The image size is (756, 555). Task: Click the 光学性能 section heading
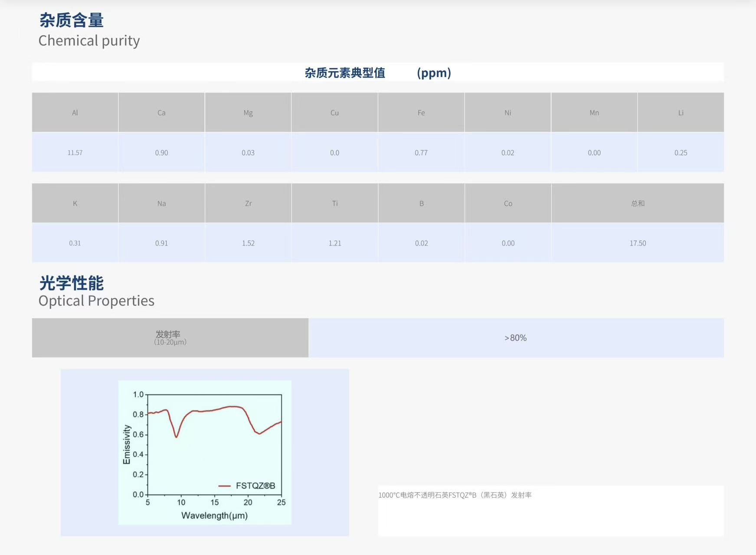(x=72, y=283)
